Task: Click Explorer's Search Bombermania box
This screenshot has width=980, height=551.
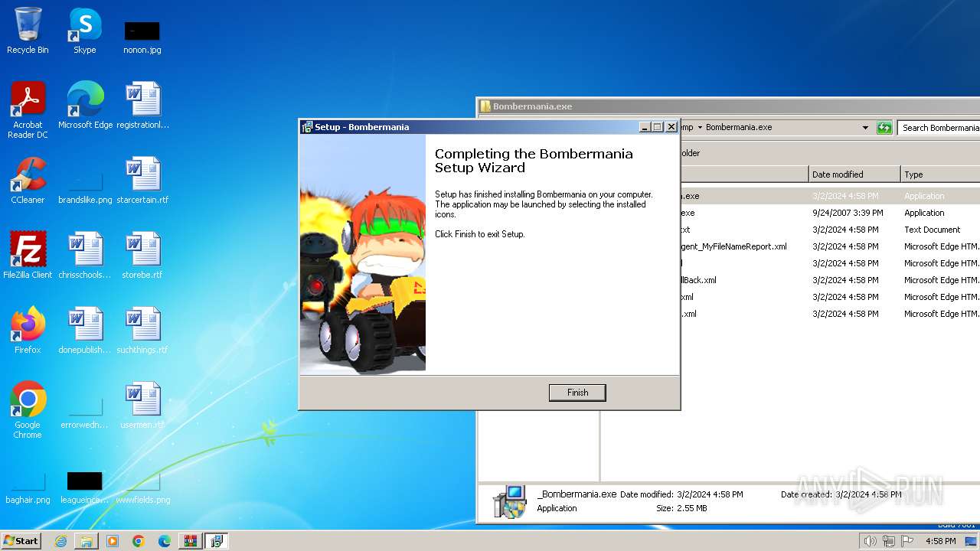Action: pyautogui.click(x=939, y=128)
